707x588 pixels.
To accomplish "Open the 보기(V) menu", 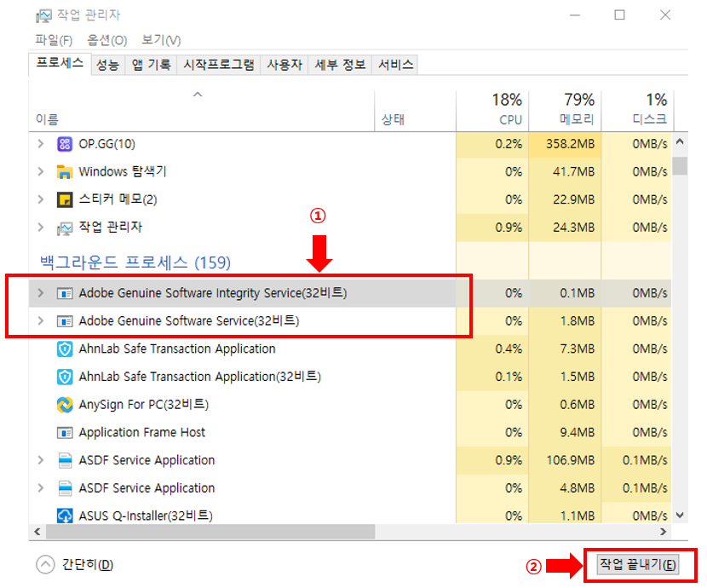I will click(x=161, y=40).
